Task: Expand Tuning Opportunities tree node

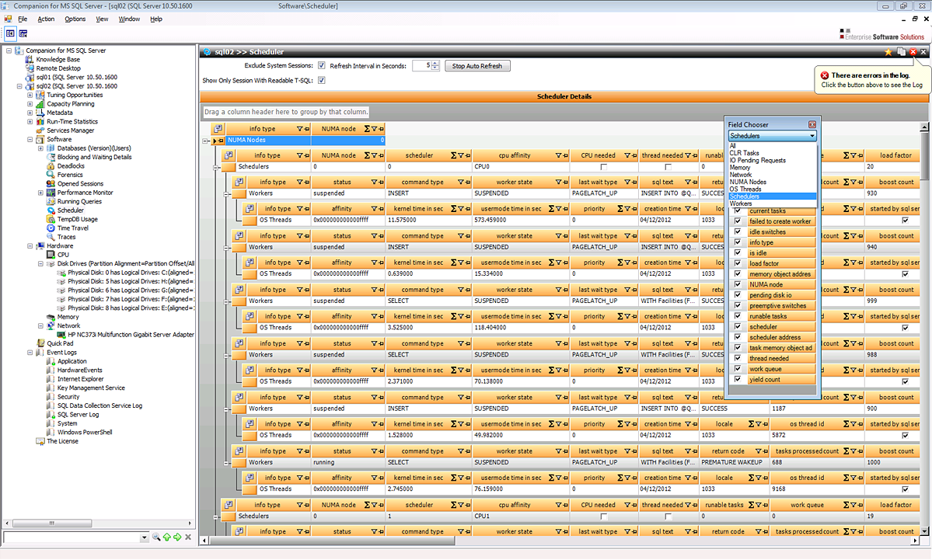Action: pyautogui.click(x=30, y=95)
